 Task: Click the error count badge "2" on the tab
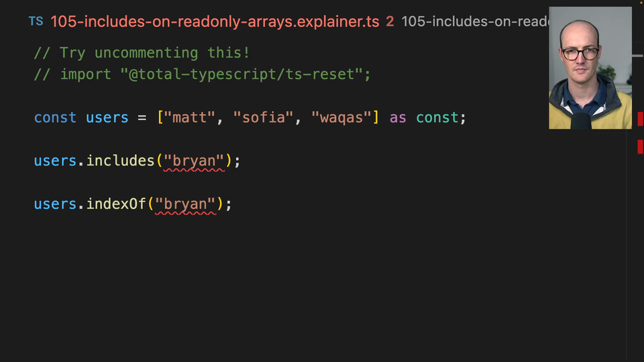(x=390, y=21)
